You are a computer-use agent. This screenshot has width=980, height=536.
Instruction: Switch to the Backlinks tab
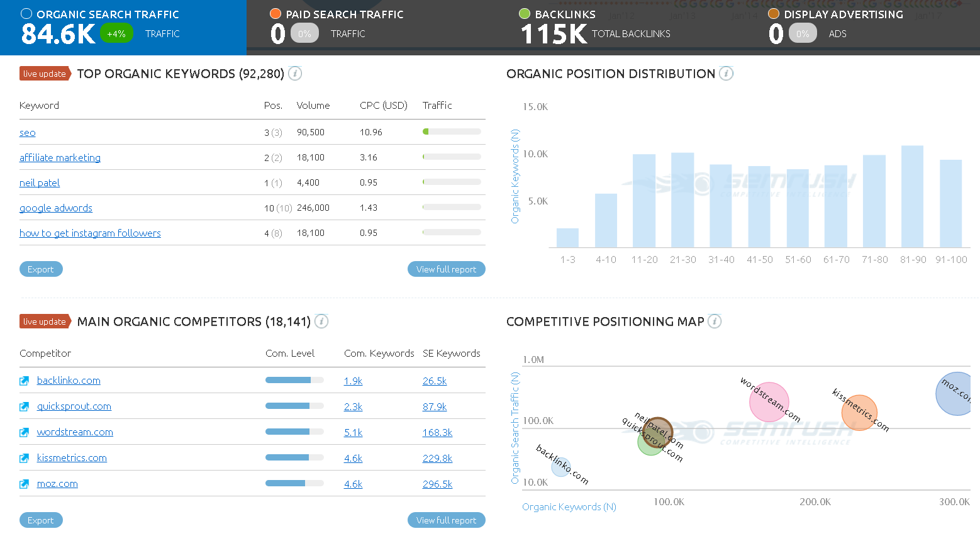(620, 28)
